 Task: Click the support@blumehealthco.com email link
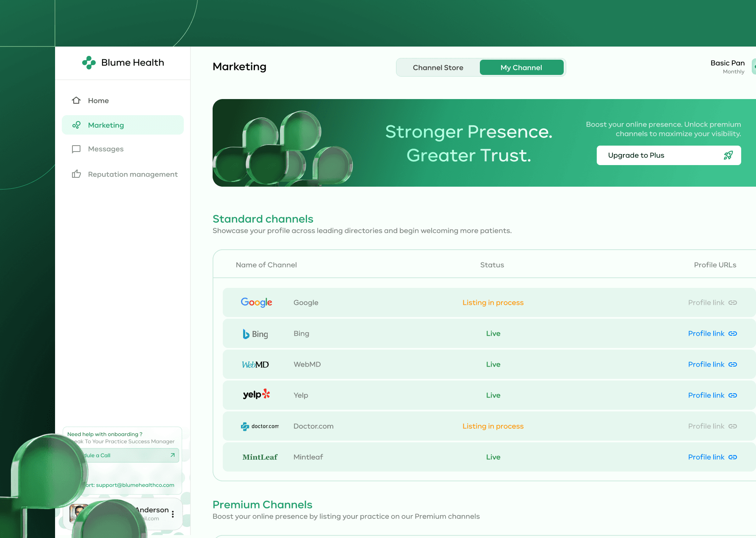135,485
